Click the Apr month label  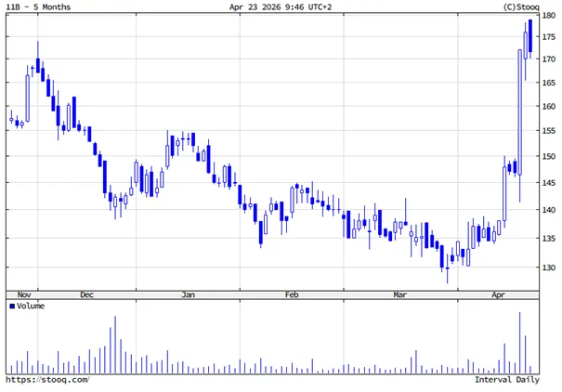click(498, 294)
